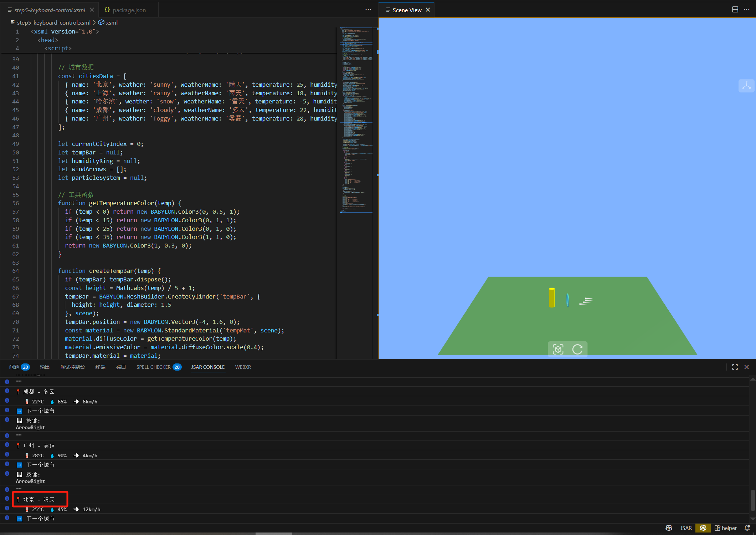Screen dimensions: 756x535
Task: Click the yellow highlighted status bar icon
Action: (703, 528)
